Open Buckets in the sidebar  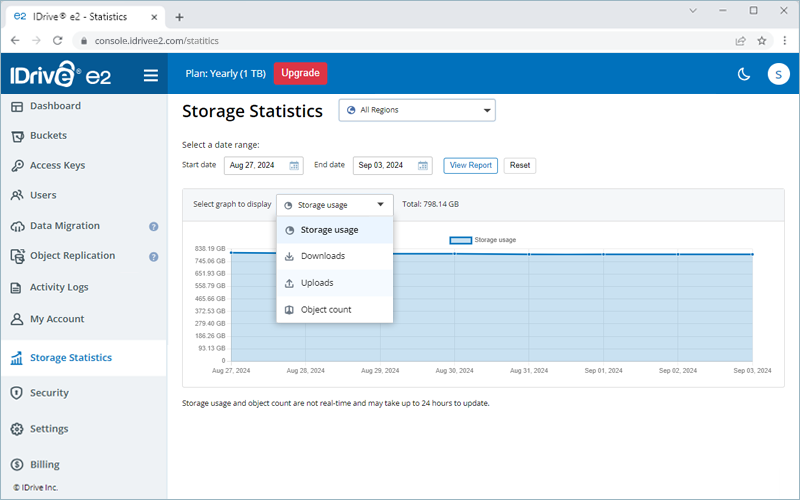click(48, 136)
